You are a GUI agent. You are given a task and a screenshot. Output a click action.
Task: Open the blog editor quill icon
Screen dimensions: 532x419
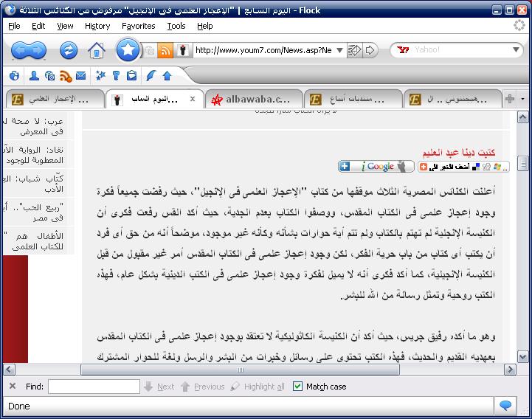click(x=151, y=75)
